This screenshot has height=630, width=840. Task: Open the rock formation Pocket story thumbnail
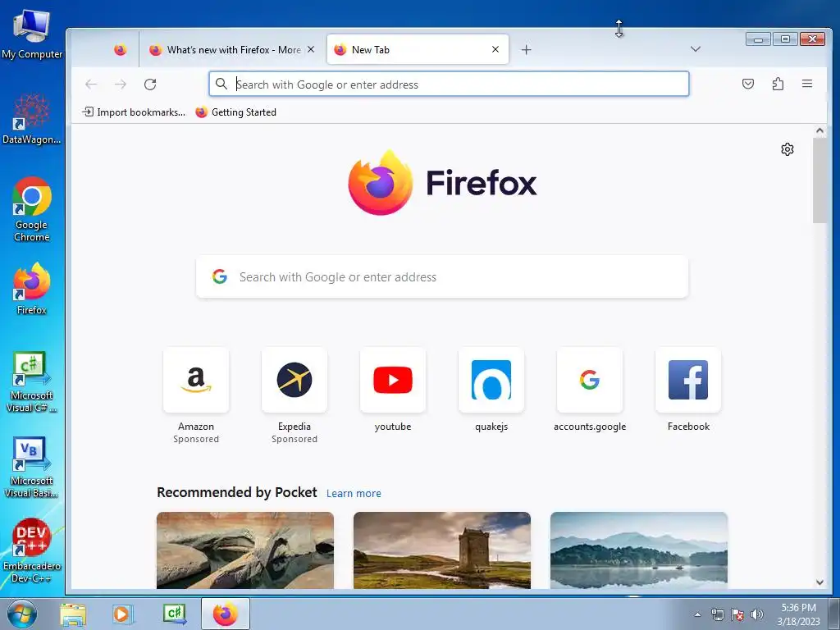tap(244, 550)
